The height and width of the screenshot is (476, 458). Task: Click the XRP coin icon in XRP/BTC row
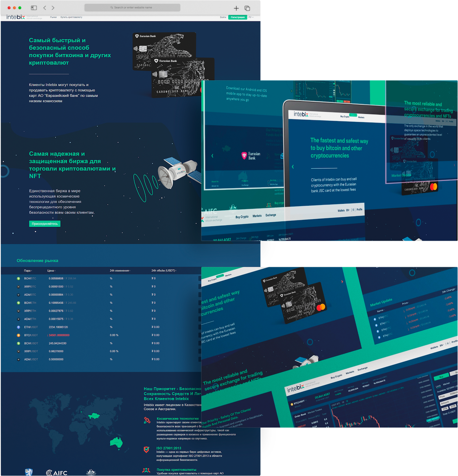(x=18, y=287)
